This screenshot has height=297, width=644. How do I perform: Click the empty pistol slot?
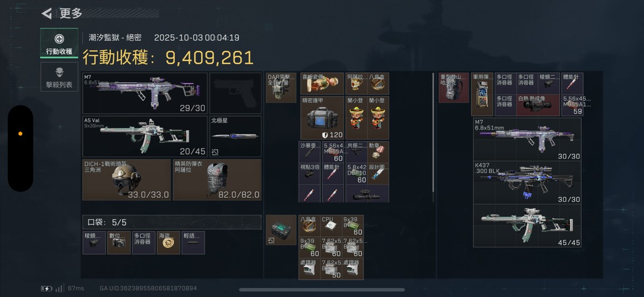pos(235,93)
